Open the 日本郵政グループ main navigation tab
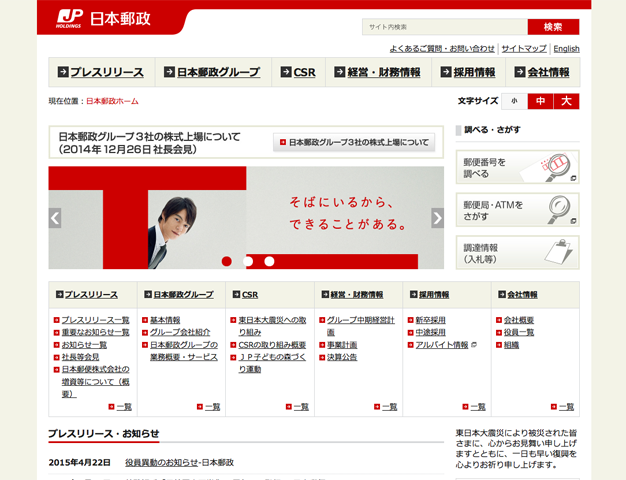626x480 pixels. (213, 72)
